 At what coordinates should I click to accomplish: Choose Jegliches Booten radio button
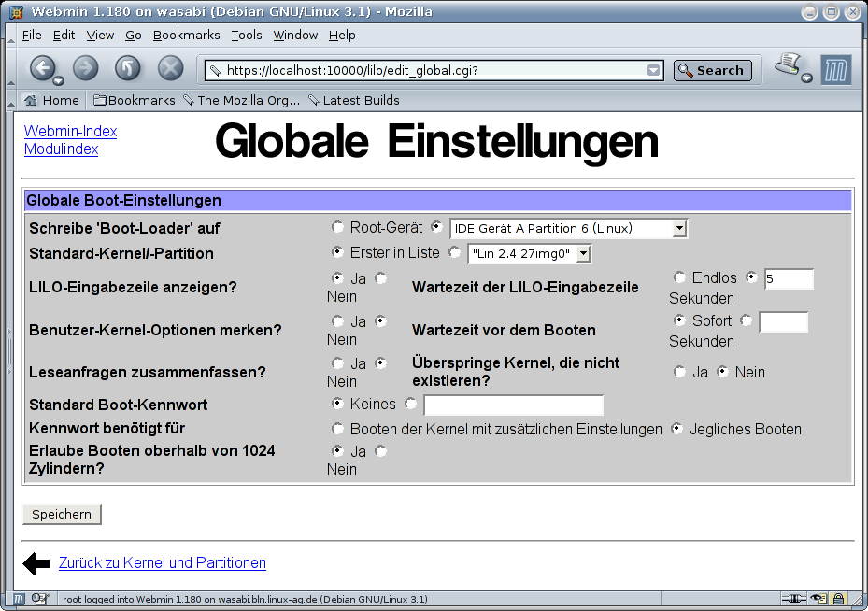tap(677, 429)
